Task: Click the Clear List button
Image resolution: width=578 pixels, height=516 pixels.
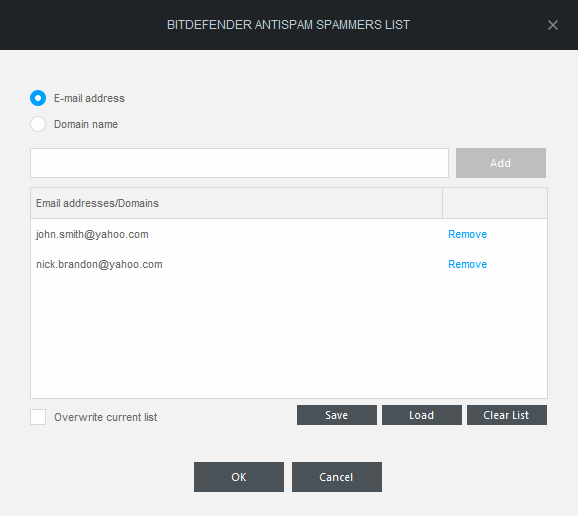Action: point(507,415)
